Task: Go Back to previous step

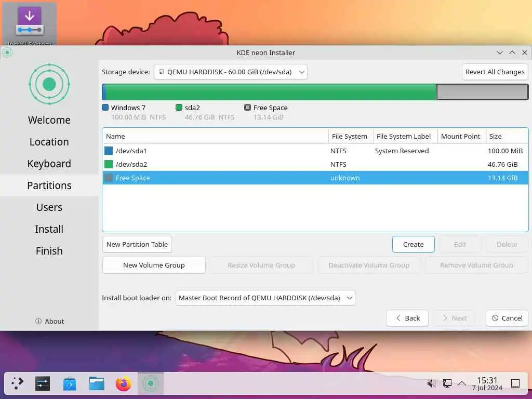Action: click(x=407, y=318)
